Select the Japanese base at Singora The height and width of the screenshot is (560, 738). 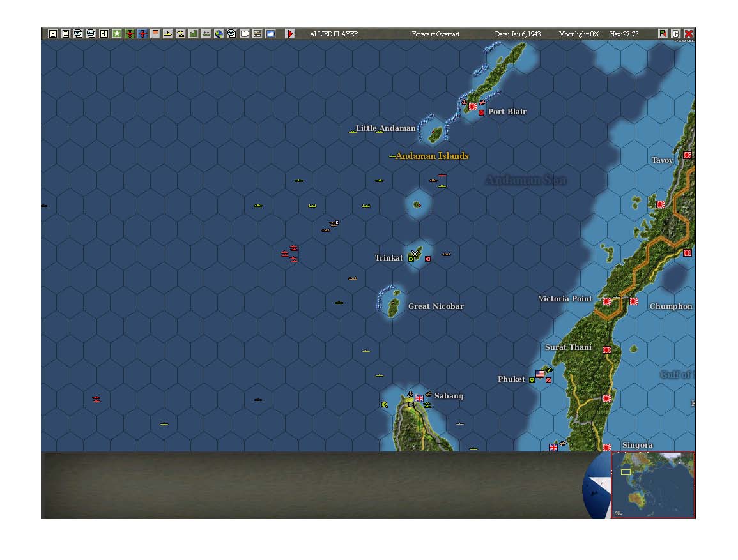pos(607,447)
